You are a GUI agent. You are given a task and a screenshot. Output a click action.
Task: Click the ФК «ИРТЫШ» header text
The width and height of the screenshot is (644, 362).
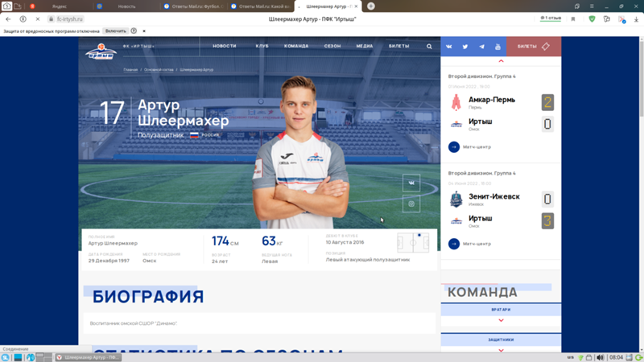(138, 47)
